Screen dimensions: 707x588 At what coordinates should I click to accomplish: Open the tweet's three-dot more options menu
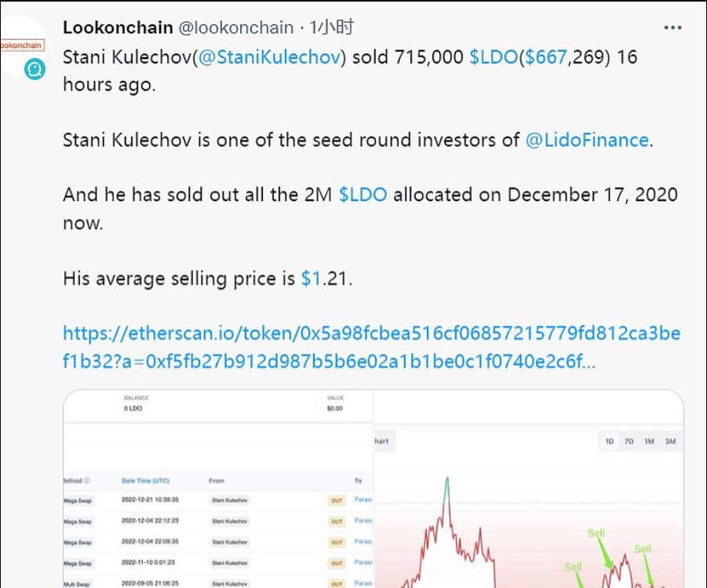pyautogui.click(x=672, y=27)
